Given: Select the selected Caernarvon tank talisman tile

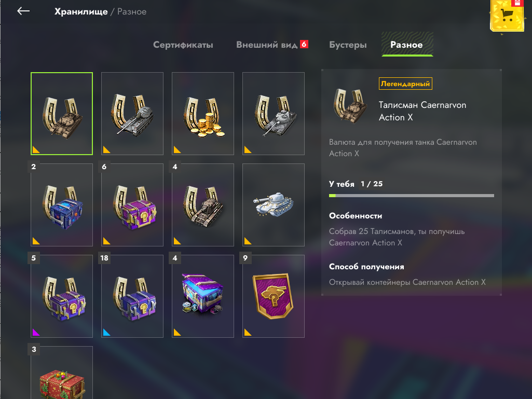Looking at the screenshot, I should pos(62,114).
